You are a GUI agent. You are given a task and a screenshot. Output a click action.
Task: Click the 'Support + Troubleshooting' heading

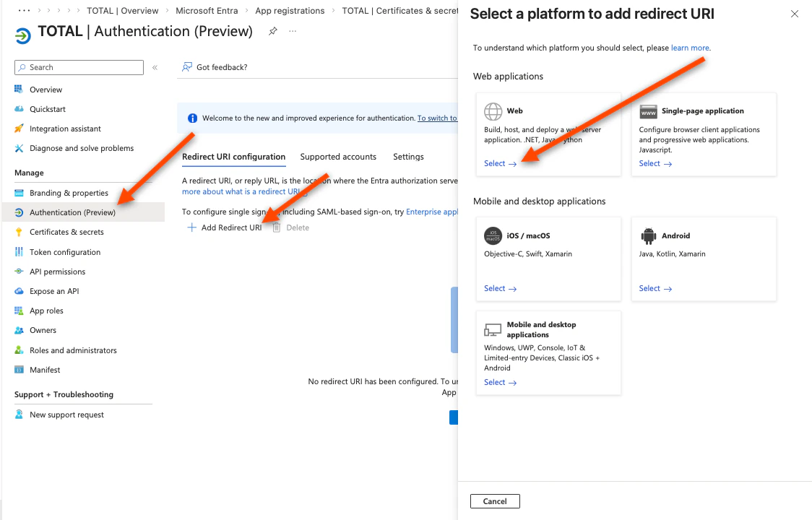tap(64, 394)
